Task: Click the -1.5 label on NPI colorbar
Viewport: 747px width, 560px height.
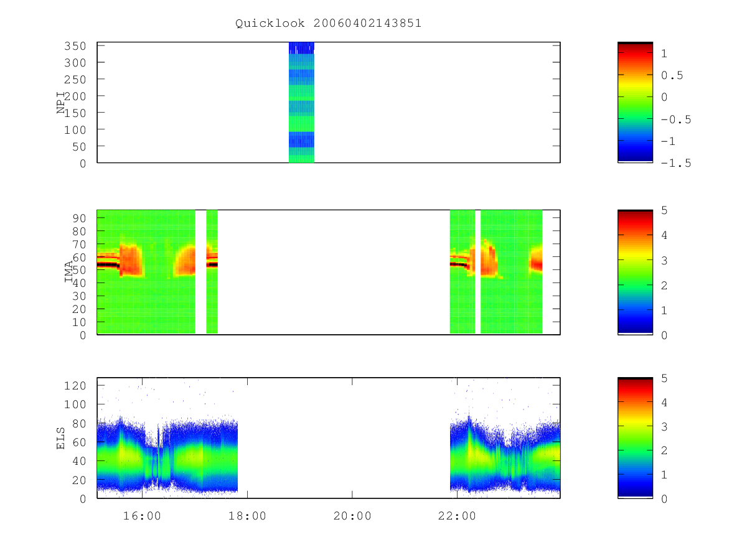Action: tap(676, 163)
